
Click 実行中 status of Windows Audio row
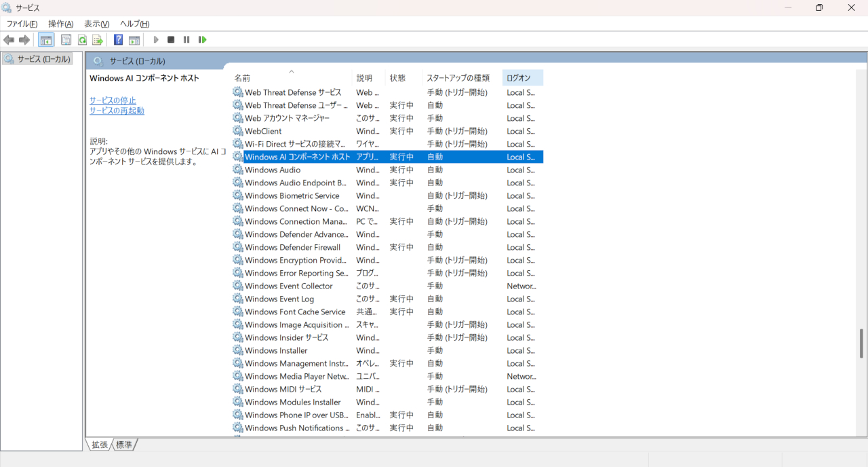401,170
